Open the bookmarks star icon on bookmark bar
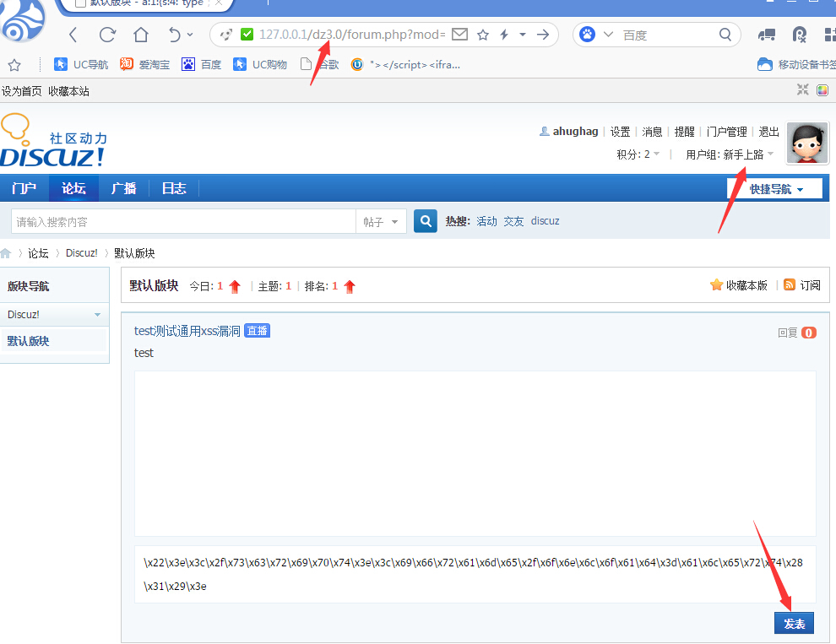 14,65
